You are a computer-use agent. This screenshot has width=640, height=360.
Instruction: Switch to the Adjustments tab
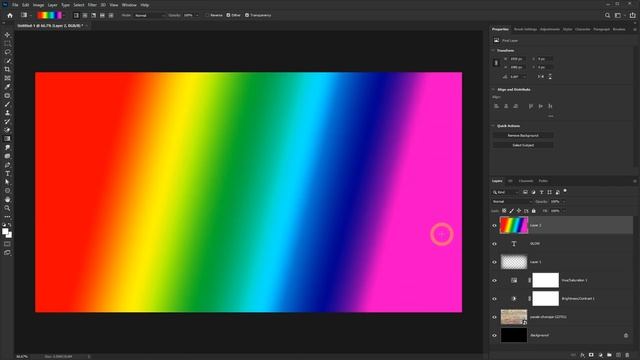pyautogui.click(x=550, y=29)
